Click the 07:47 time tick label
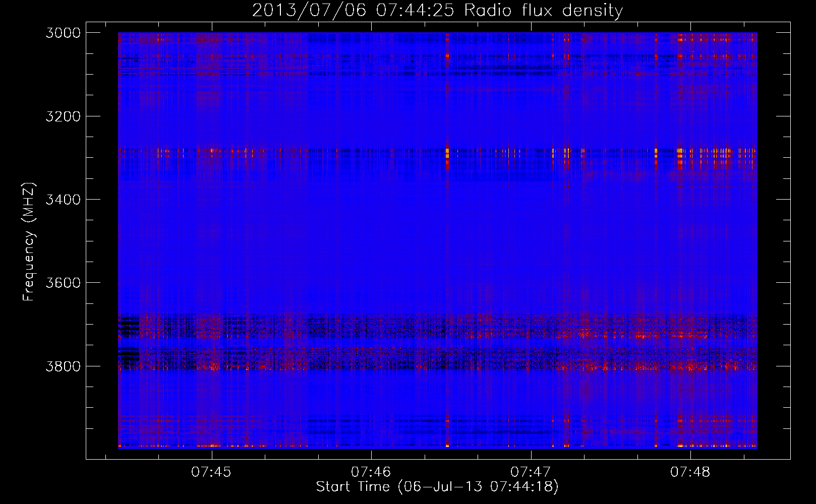Viewport: 816px width, 504px height. coord(531,472)
